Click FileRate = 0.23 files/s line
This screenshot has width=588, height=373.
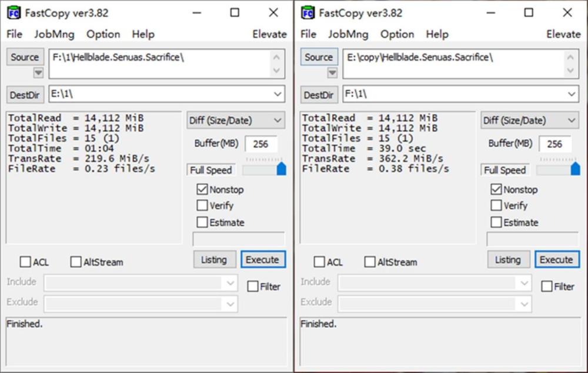[x=81, y=169]
